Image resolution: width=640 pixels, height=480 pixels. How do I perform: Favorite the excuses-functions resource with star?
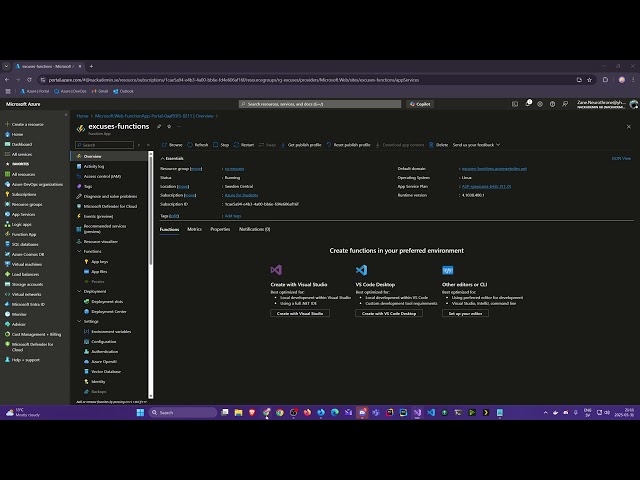[169, 127]
